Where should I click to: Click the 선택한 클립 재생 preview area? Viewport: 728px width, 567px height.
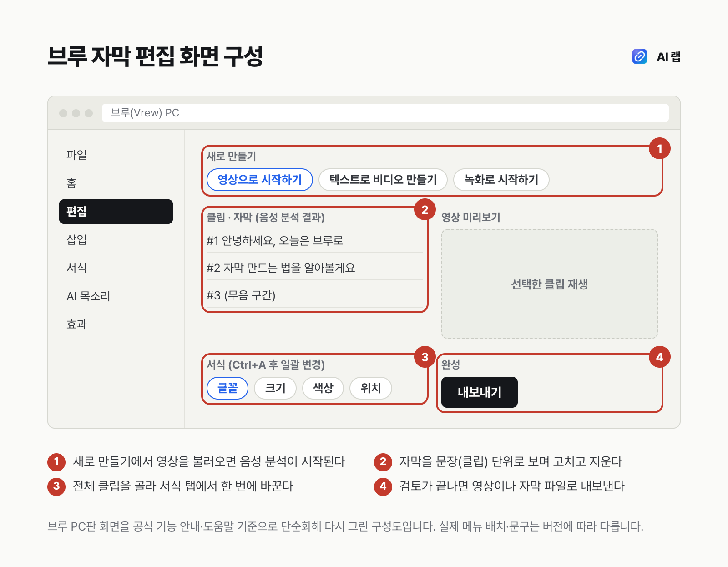550,284
